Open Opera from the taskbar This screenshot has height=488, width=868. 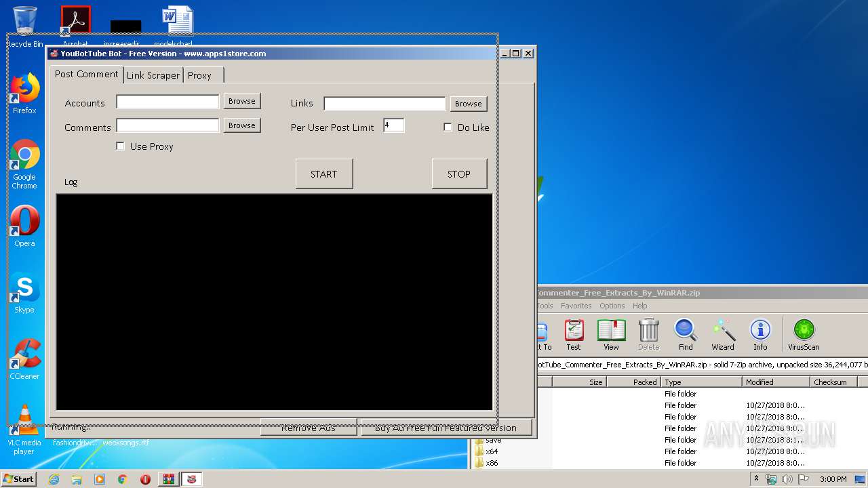coord(145,479)
